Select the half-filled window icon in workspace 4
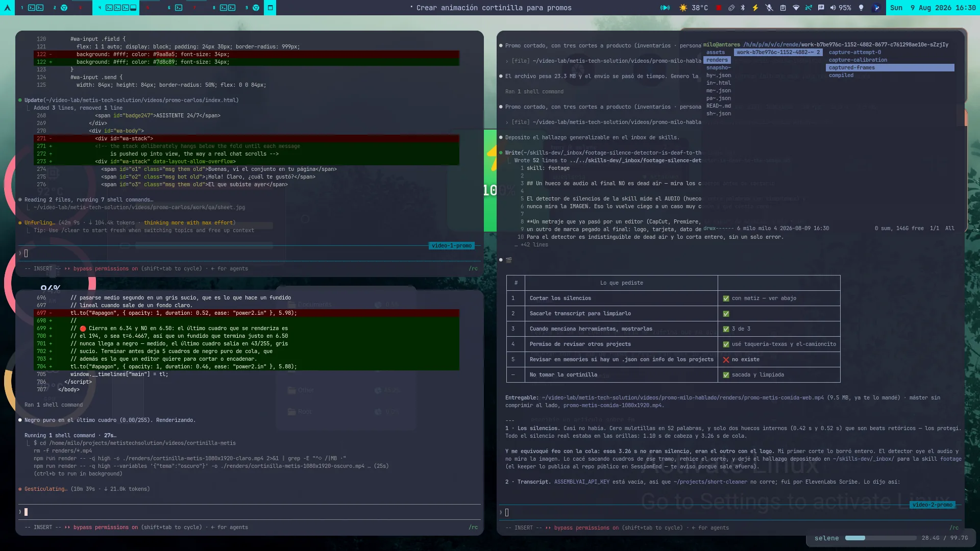 133,8
